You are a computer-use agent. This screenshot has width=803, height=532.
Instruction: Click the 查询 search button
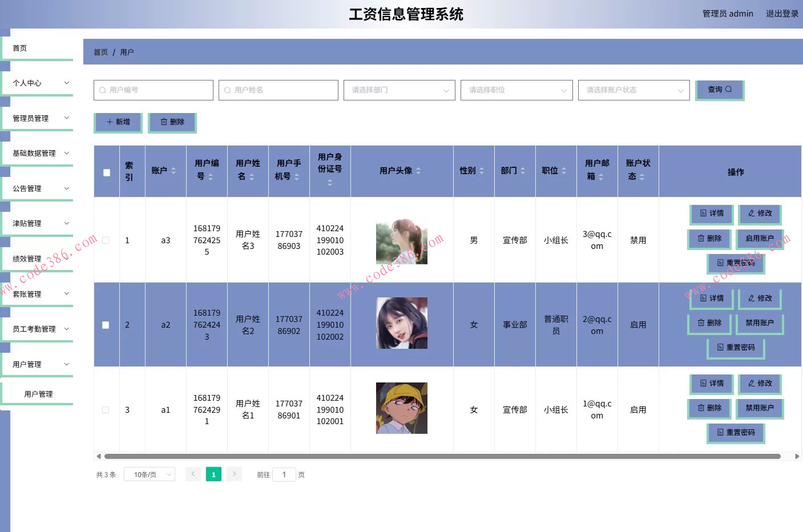coord(719,90)
